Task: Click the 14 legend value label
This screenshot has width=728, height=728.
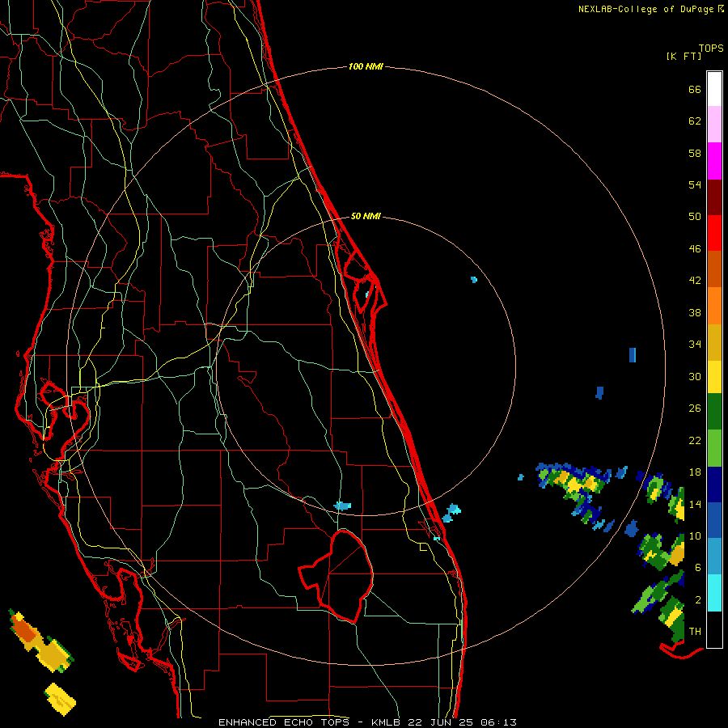Action: (695, 504)
